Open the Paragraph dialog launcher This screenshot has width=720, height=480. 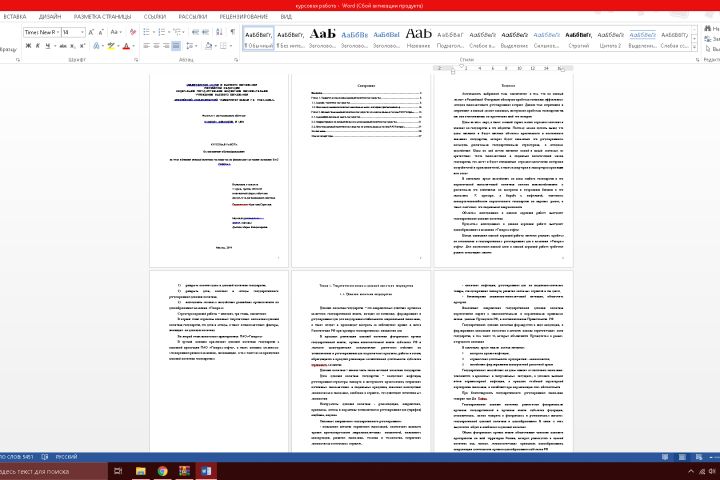236,60
